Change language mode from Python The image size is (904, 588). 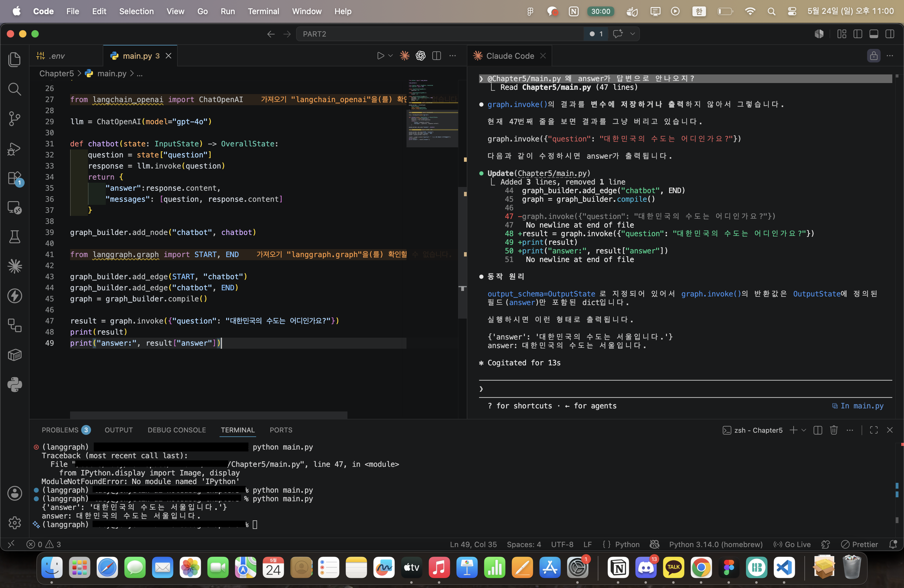click(x=627, y=544)
